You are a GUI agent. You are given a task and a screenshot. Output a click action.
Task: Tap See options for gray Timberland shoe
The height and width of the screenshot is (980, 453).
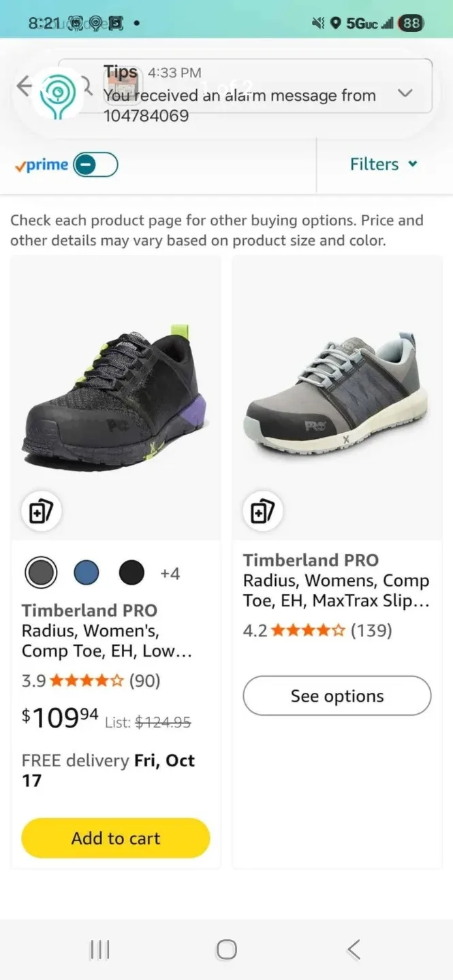pyautogui.click(x=336, y=696)
